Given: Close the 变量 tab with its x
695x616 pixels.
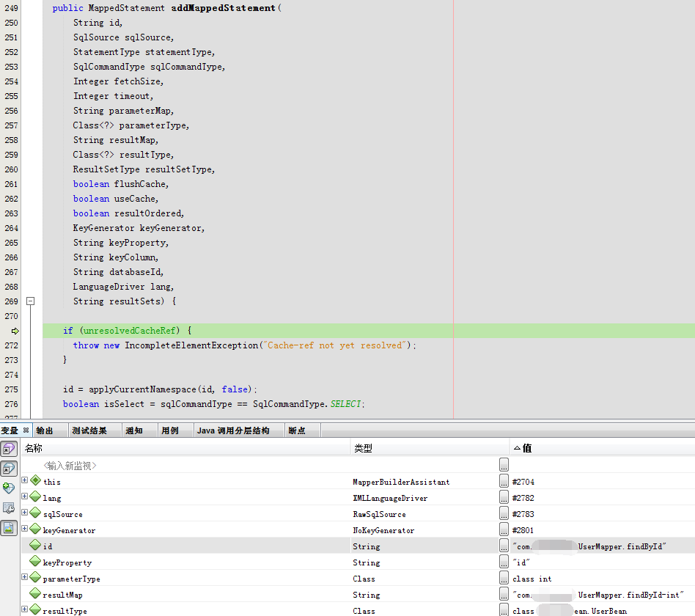Looking at the screenshot, I should (x=26, y=430).
